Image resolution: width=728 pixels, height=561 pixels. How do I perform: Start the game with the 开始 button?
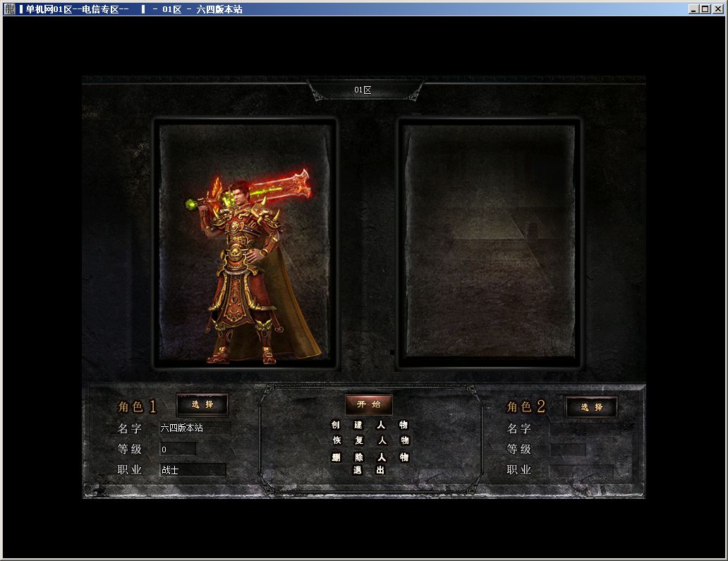(368, 404)
